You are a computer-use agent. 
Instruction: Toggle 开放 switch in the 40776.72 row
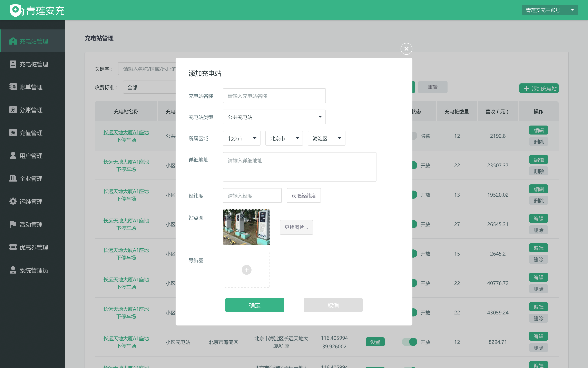point(414,283)
